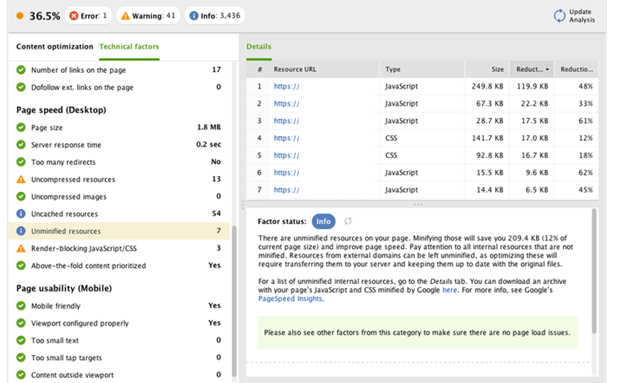Click the '1.8 MB' Page size value

click(x=208, y=127)
